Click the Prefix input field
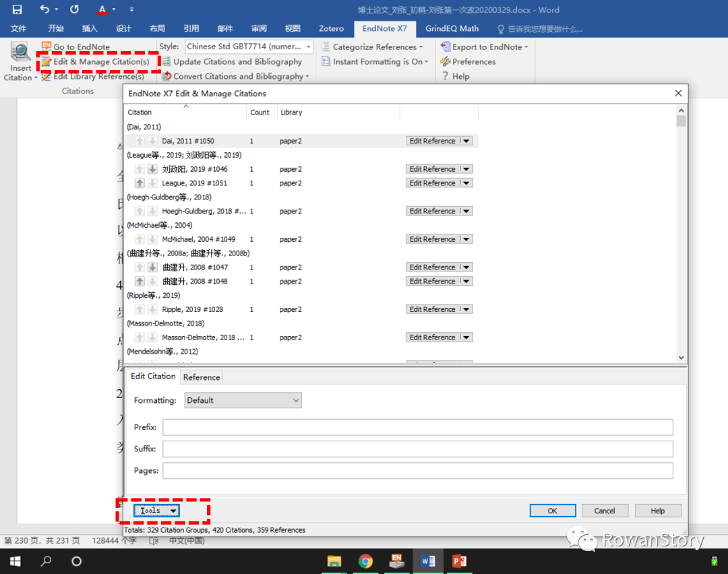 coord(417,427)
